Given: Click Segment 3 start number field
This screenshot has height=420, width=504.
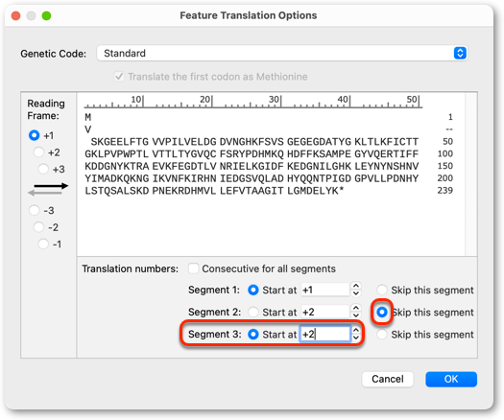Looking at the screenshot, I should click(325, 335).
